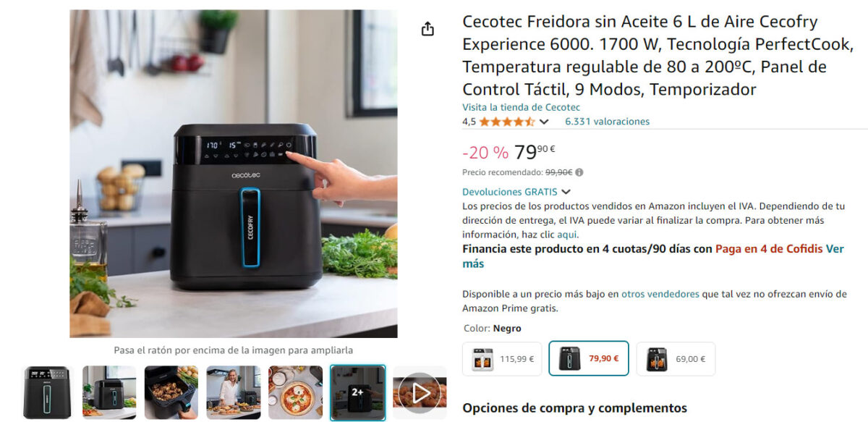Choose the Negro 79,90 € variant
Screen dimensions: 868x422
coord(589,358)
